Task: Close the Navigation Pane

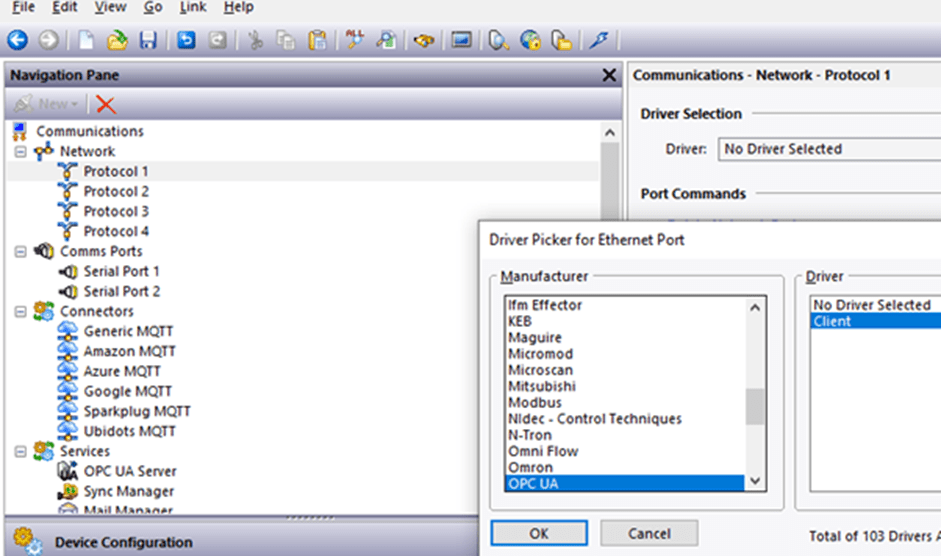Action: pyautogui.click(x=609, y=75)
